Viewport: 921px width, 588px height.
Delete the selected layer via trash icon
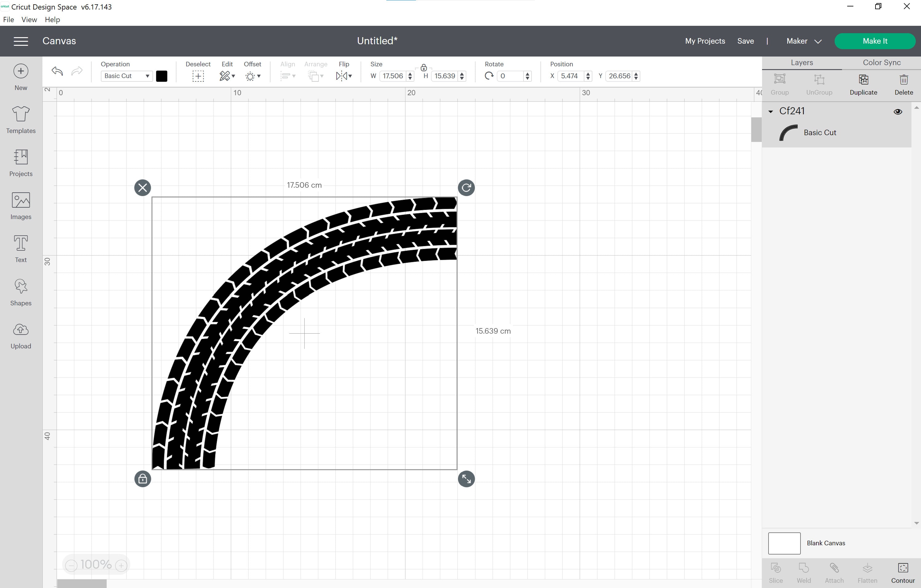tap(903, 80)
